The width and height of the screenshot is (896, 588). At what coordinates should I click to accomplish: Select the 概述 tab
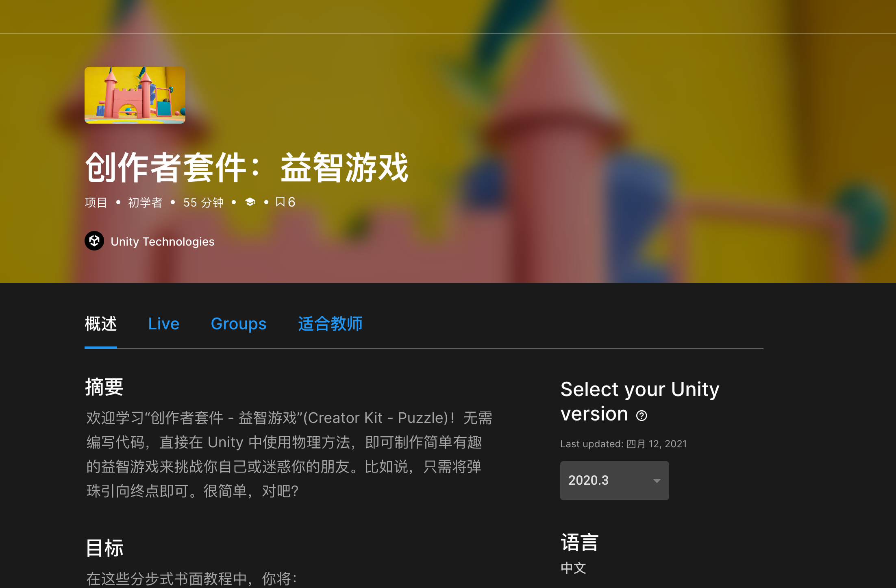tap(101, 324)
